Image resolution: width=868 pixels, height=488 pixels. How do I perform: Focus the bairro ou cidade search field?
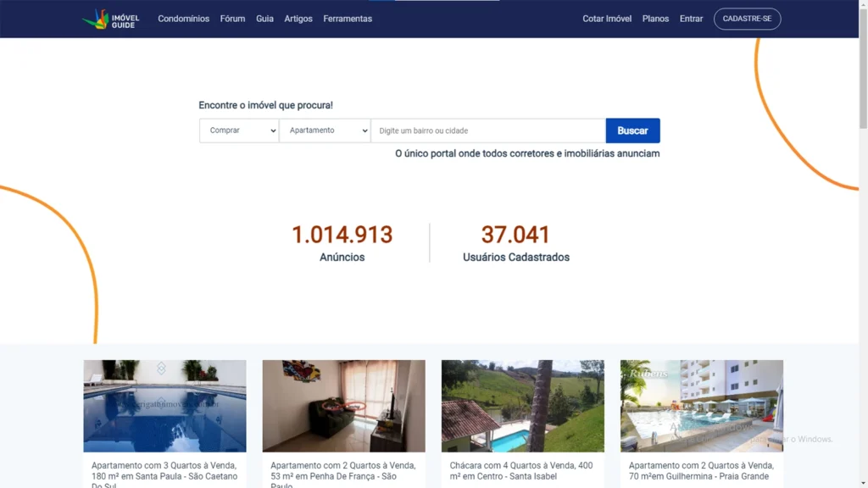tap(488, 130)
